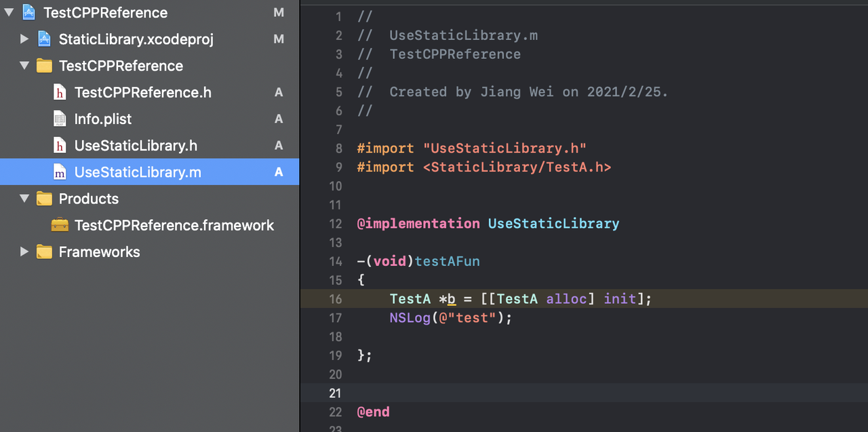
Task: Open Info.plist in the navigator
Action: (103, 119)
